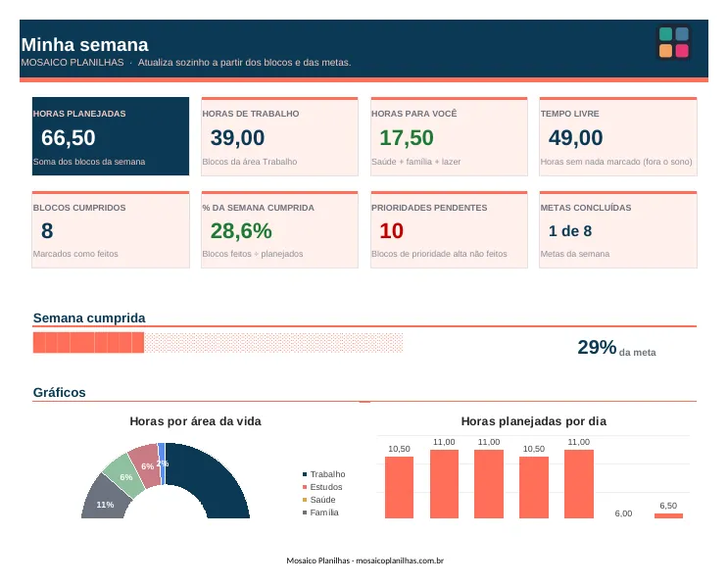The height and width of the screenshot is (585, 728).
Task: Click the Família legend color swatch
Action: (x=305, y=512)
